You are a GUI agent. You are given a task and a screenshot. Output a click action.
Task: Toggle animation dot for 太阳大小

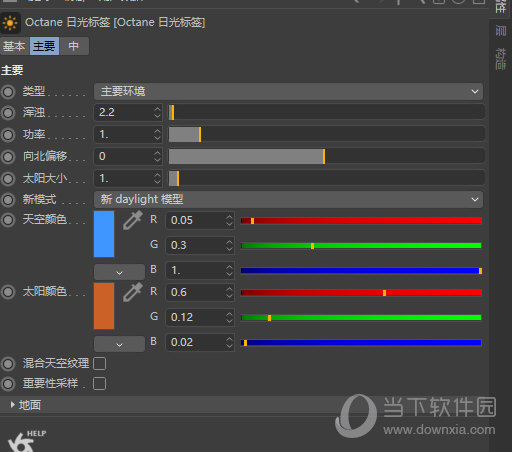(x=8, y=179)
